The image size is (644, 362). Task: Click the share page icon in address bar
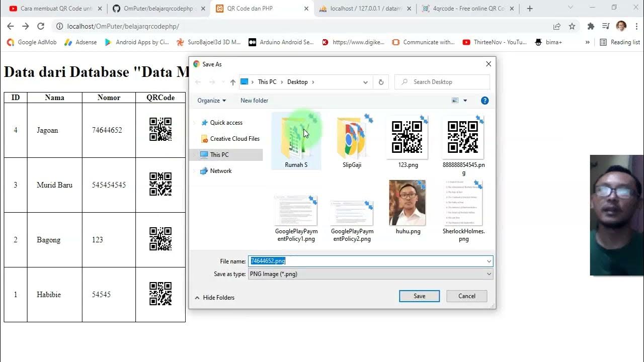[557, 26]
